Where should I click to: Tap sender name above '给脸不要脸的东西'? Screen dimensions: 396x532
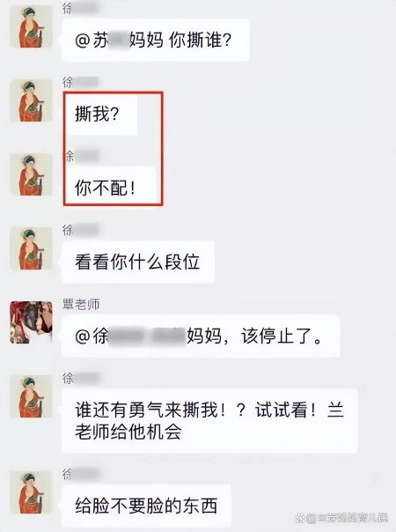(81, 474)
